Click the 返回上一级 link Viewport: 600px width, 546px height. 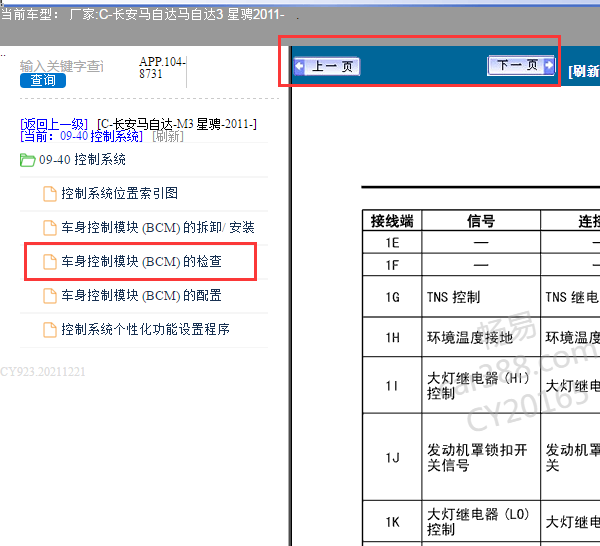[54, 124]
